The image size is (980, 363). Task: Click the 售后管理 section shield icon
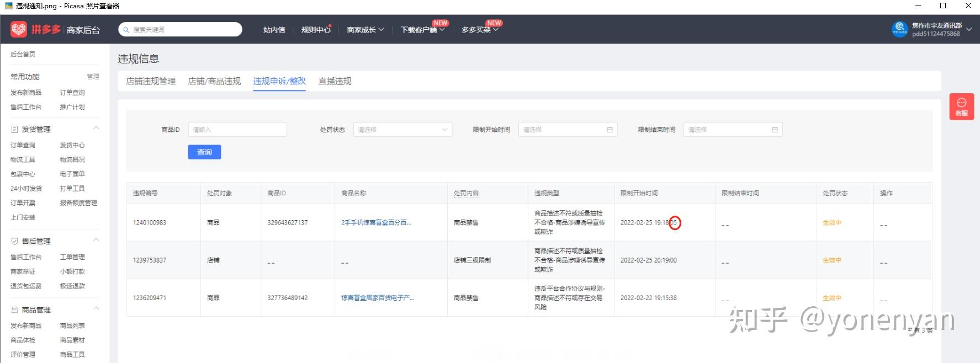15,241
